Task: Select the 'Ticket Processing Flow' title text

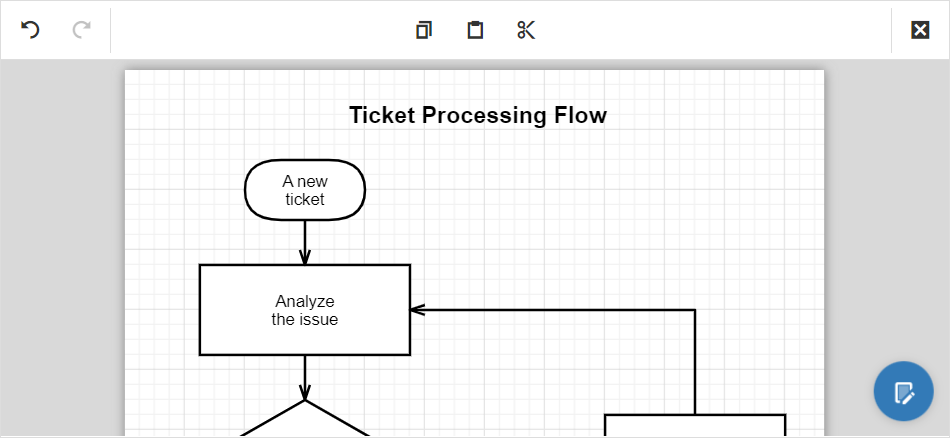Action: pos(477,116)
